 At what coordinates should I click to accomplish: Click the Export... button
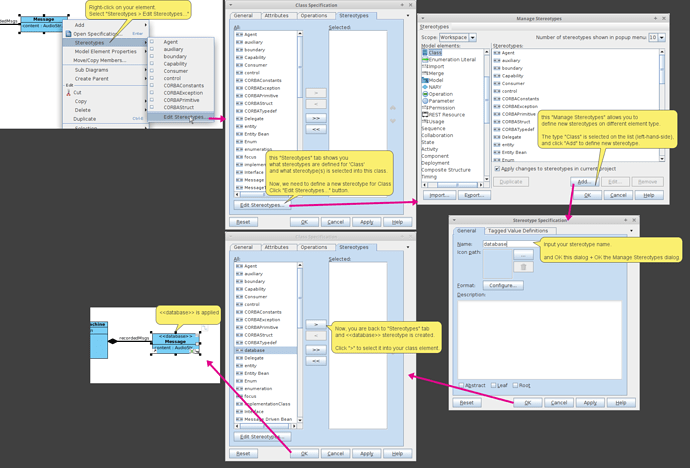[474, 195]
